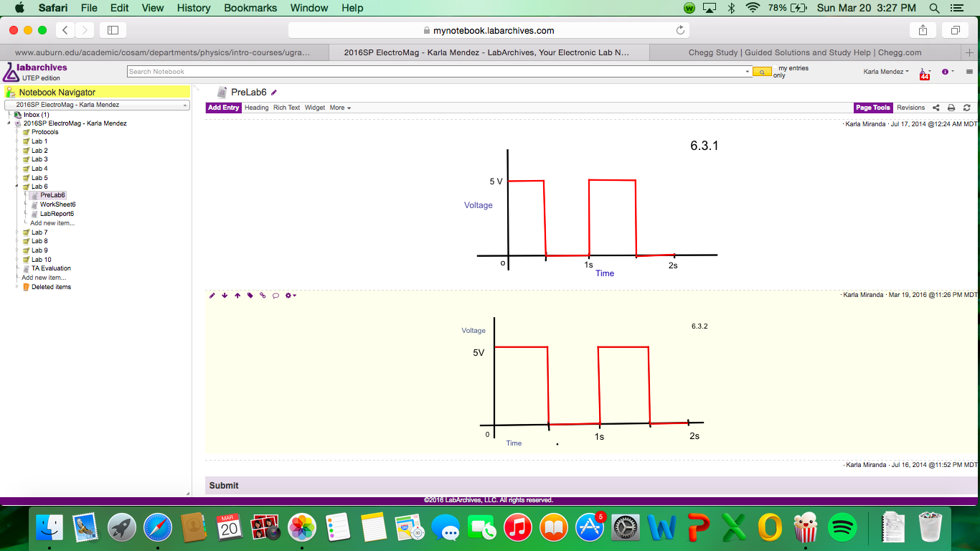The width and height of the screenshot is (980, 551).
Task: Open the More dropdown in entry toolbar
Action: 340,108
